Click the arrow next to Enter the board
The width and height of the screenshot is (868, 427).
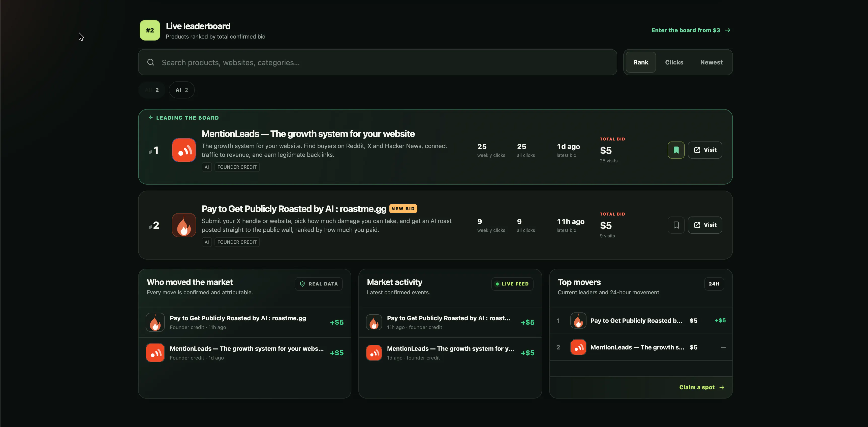point(727,30)
